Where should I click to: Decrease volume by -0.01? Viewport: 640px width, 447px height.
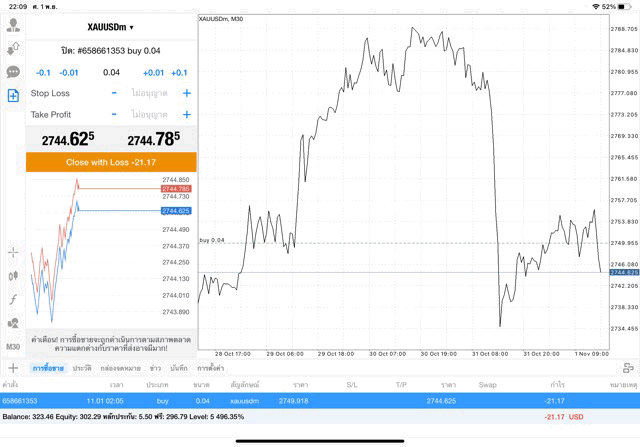tap(69, 72)
